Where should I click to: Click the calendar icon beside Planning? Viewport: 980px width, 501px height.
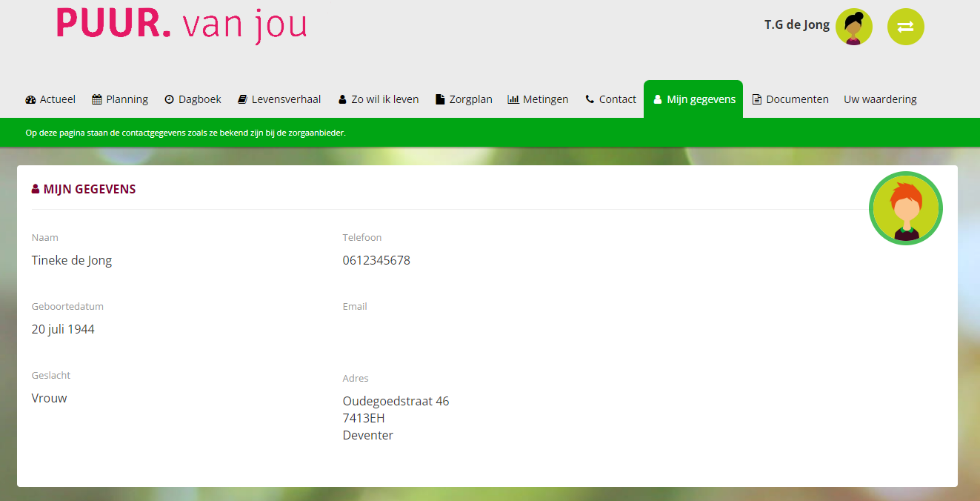pyautogui.click(x=97, y=99)
